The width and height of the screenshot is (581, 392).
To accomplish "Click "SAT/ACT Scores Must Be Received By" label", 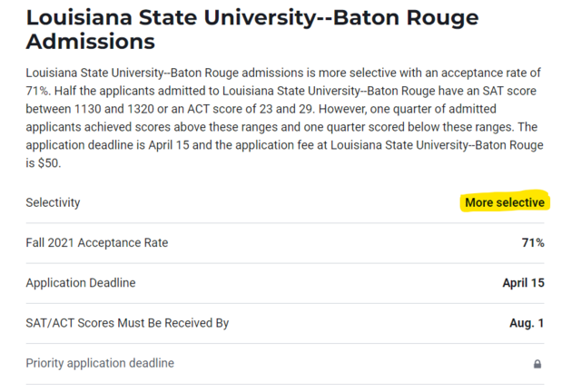I will tap(127, 323).
